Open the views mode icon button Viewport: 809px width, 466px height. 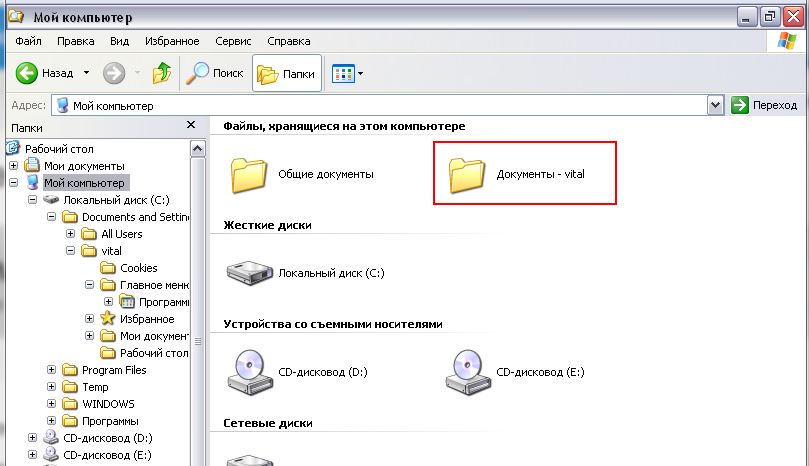pos(343,73)
